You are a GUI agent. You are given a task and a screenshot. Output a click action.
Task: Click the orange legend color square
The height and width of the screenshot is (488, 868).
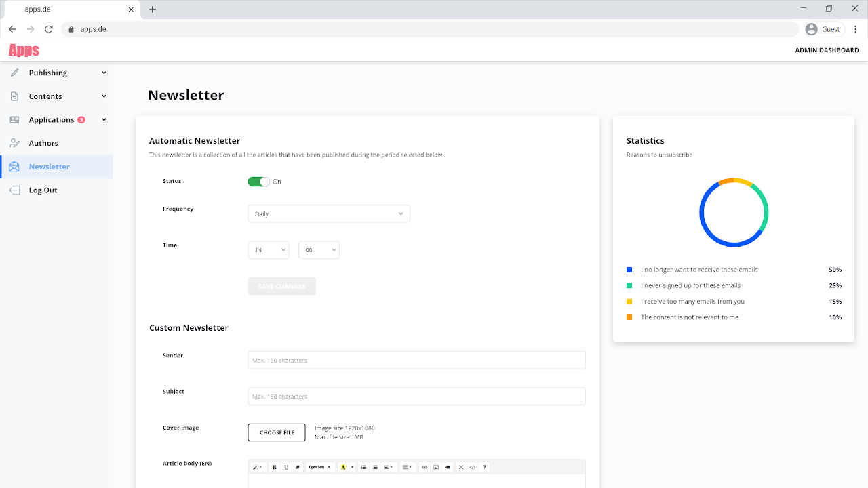(629, 317)
